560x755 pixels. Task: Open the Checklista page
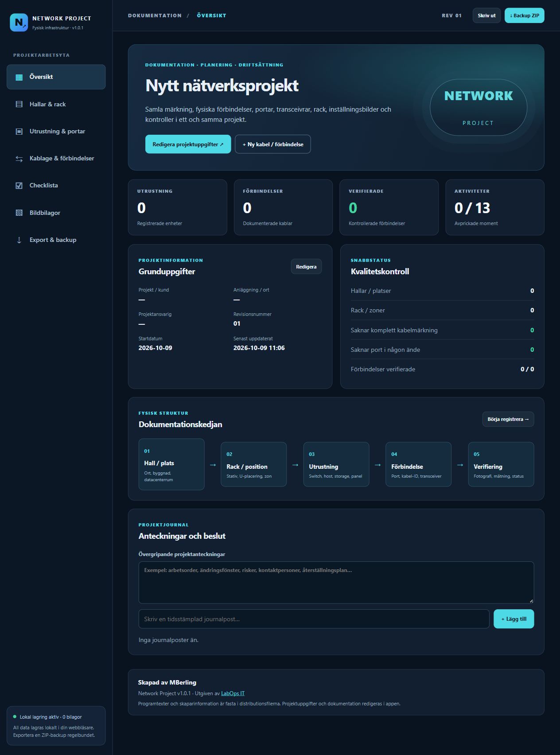[x=56, y=186]
